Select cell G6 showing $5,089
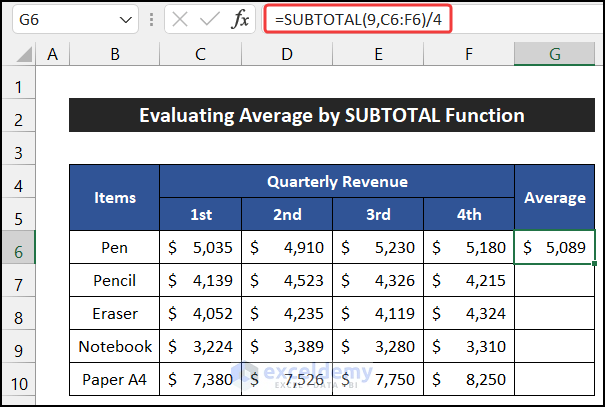This screenshot has height=407, width=605. click(x=554, y=246)
